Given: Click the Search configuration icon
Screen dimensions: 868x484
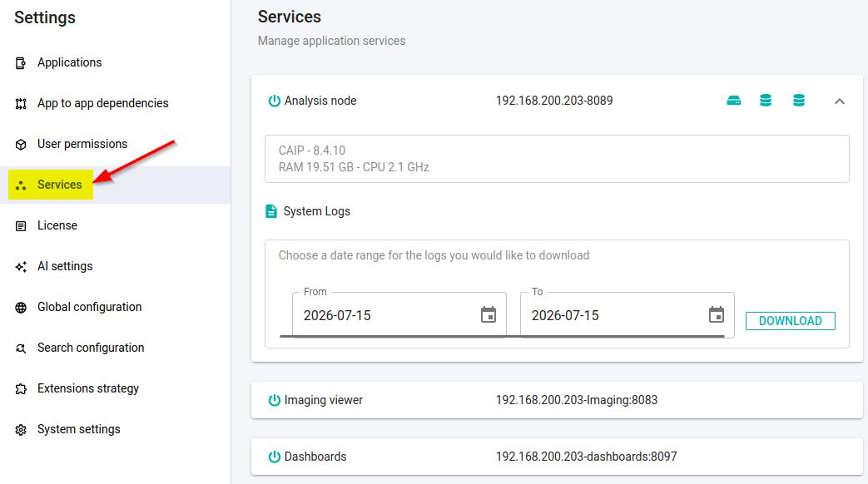Looking at the screenshot, I should click(x=21, y=348).
